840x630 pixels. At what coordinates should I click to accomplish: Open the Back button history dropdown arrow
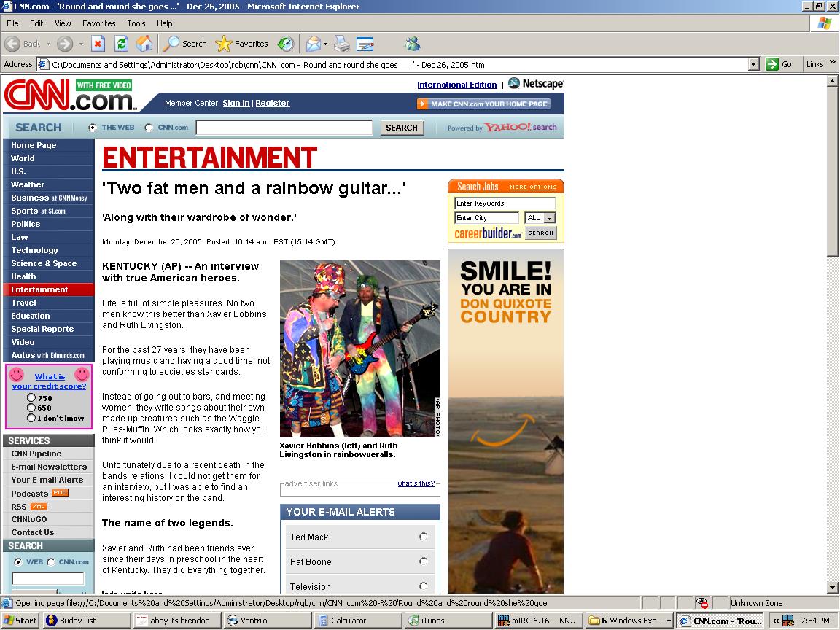point(49,44)
